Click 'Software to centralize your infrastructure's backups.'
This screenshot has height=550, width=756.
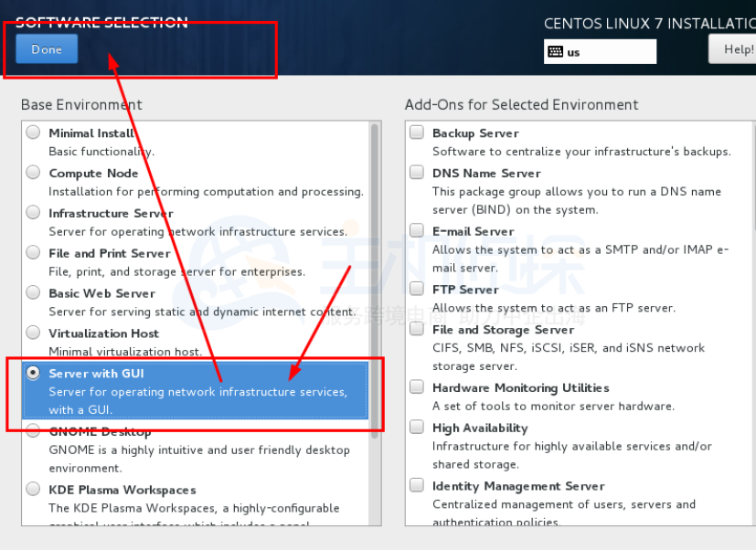point(581,152)
